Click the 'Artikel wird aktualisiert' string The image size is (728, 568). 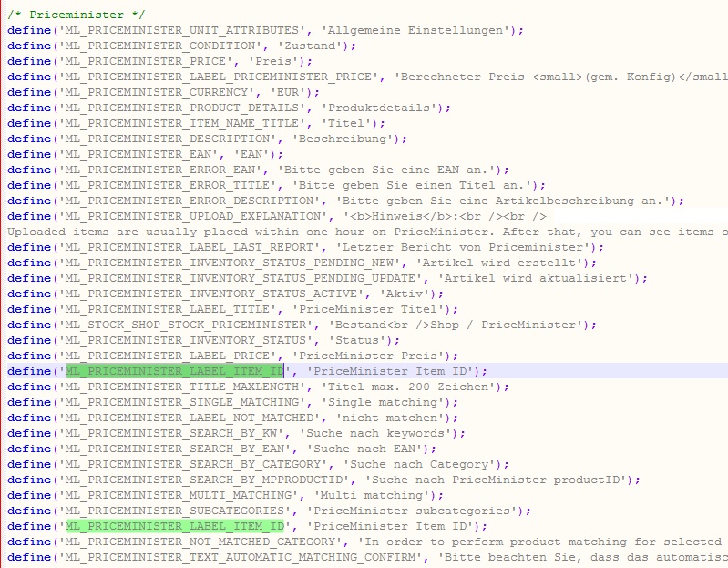pos(534,278)
